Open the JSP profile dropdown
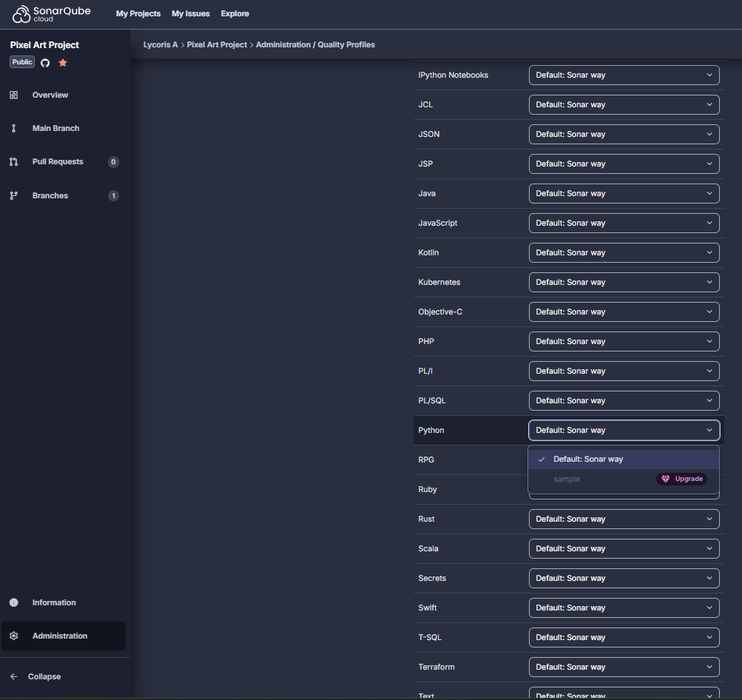 [x=624, y=164]
